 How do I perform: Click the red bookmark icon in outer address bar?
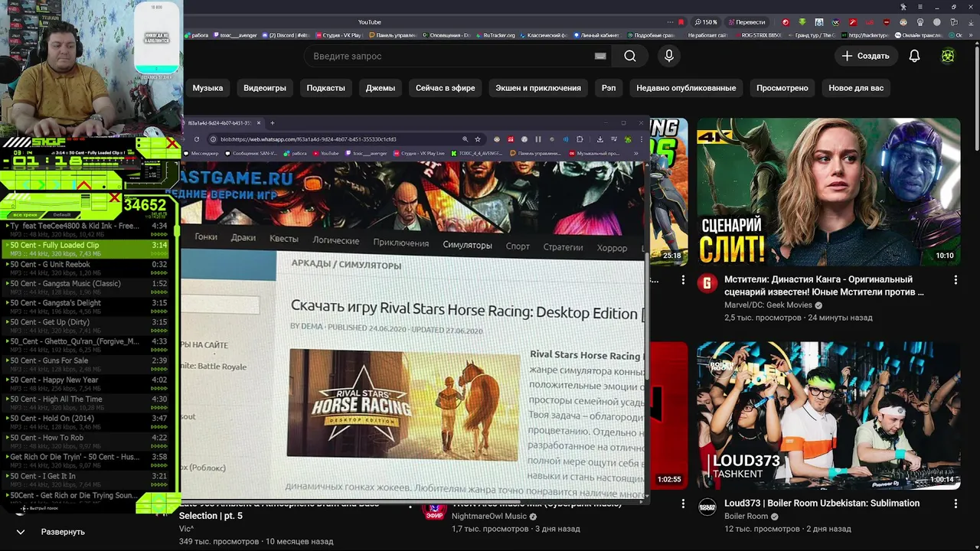point(681,22)
